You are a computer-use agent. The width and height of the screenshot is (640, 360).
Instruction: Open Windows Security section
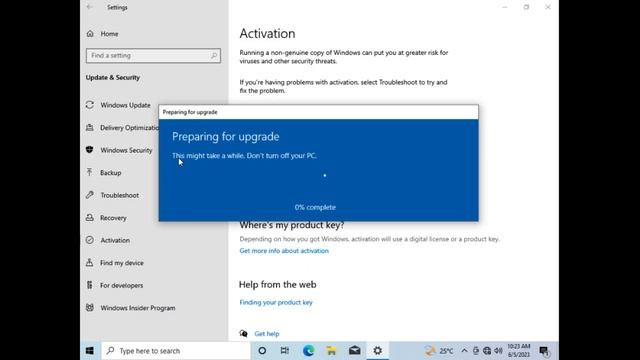coord(127,150)
